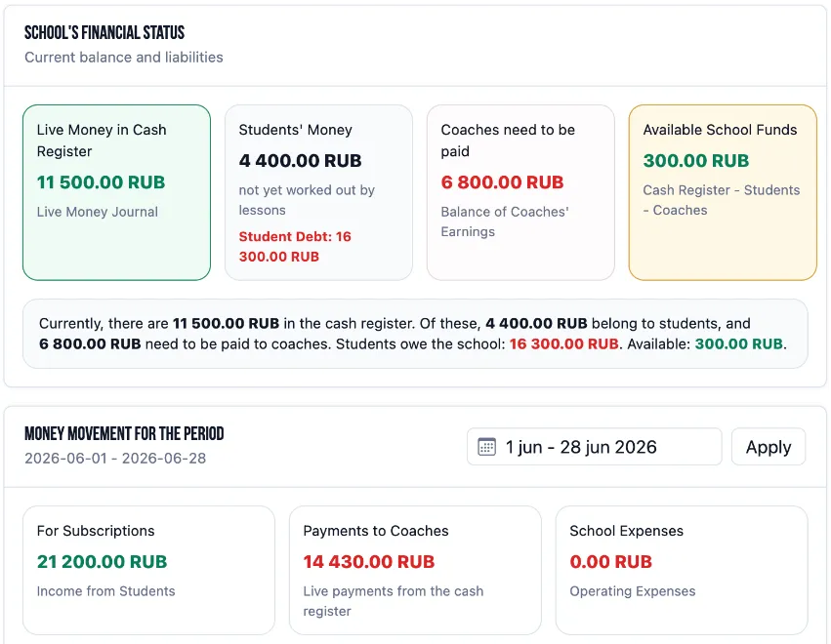Click the School's Financial Status heading

click(104, 33)
